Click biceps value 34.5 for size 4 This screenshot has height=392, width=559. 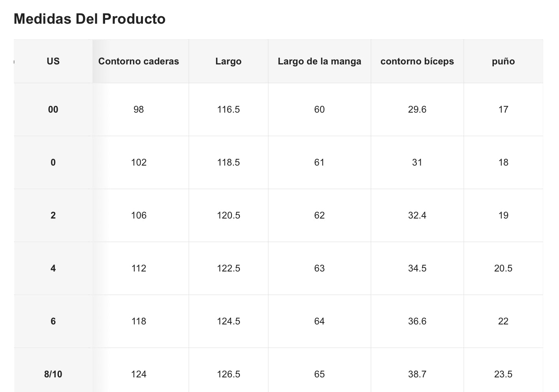(x=417, y=268)
